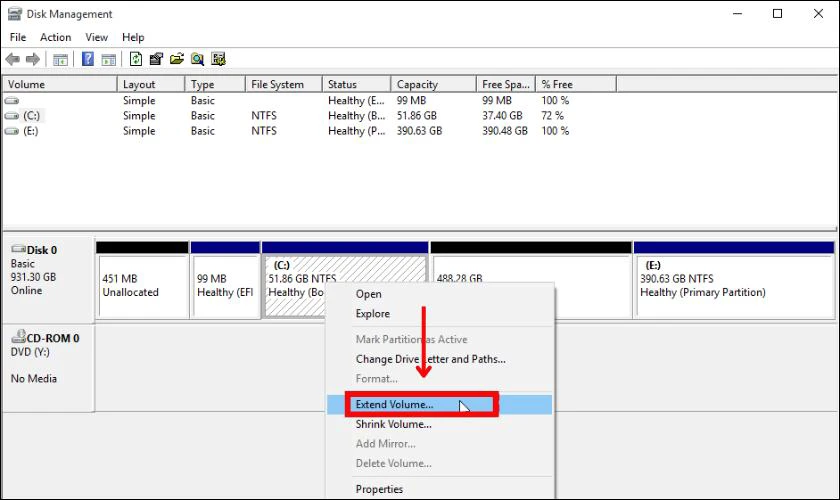Click the Properties toolbar icon
Image resolution: width=840 pixels, height=500 pixels.
[x=156, y=59]
